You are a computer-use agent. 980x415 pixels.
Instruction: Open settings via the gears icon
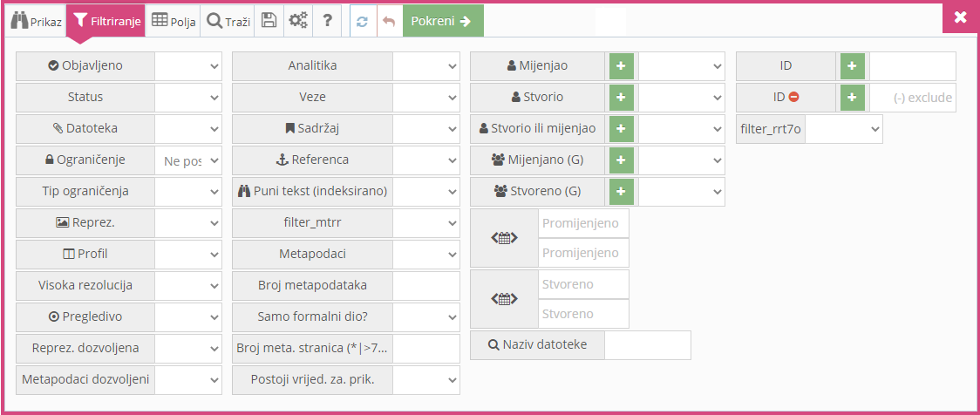tap(298, 21)
